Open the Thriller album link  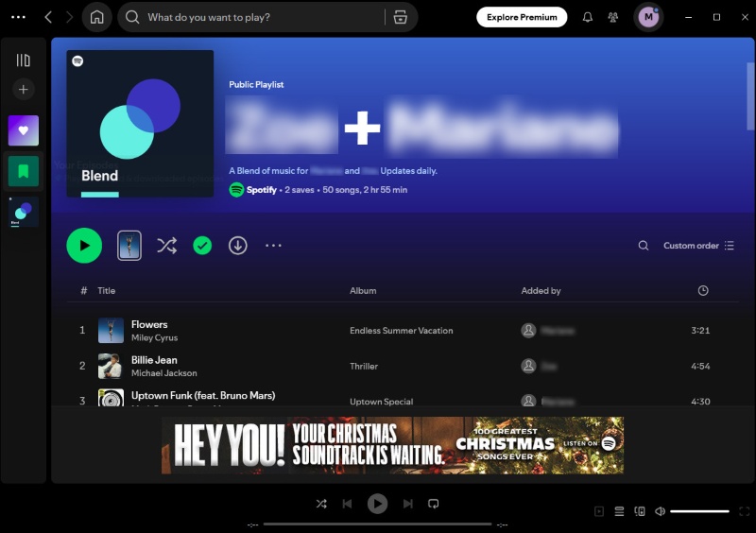pos(364,366)
